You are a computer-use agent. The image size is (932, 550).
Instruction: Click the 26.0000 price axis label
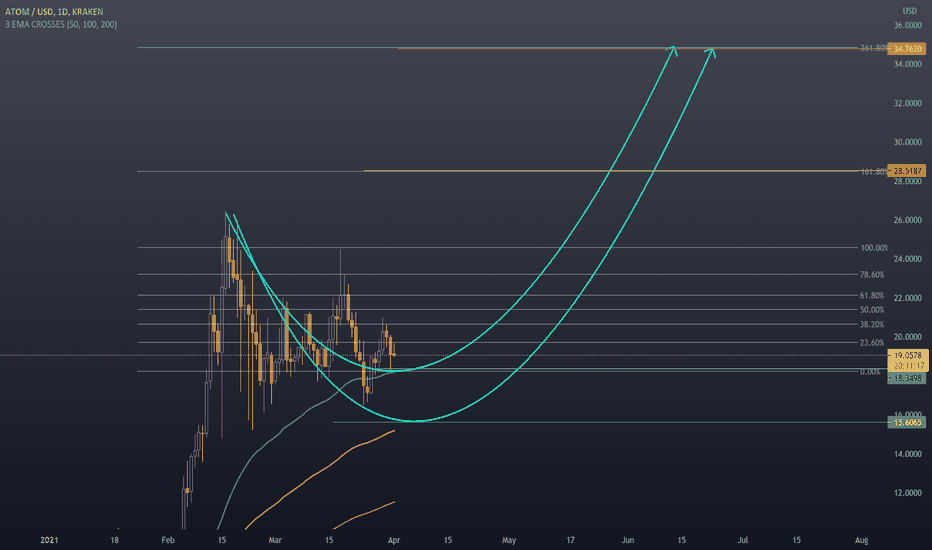point(908,220)
